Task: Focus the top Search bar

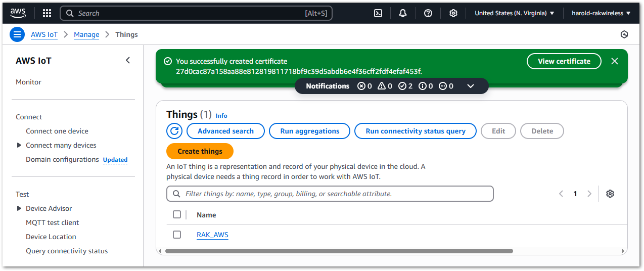Action: pyautogui.click(x=196, y=13)
